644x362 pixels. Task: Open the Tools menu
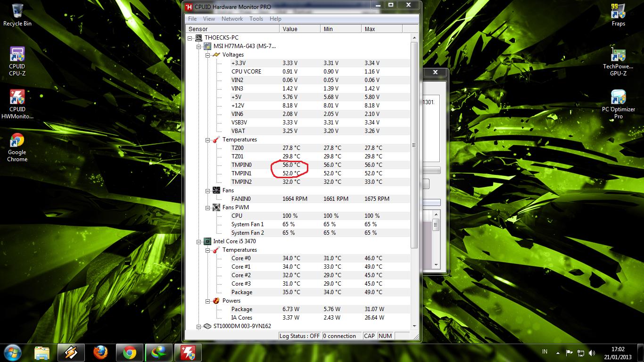pos(256,19)
